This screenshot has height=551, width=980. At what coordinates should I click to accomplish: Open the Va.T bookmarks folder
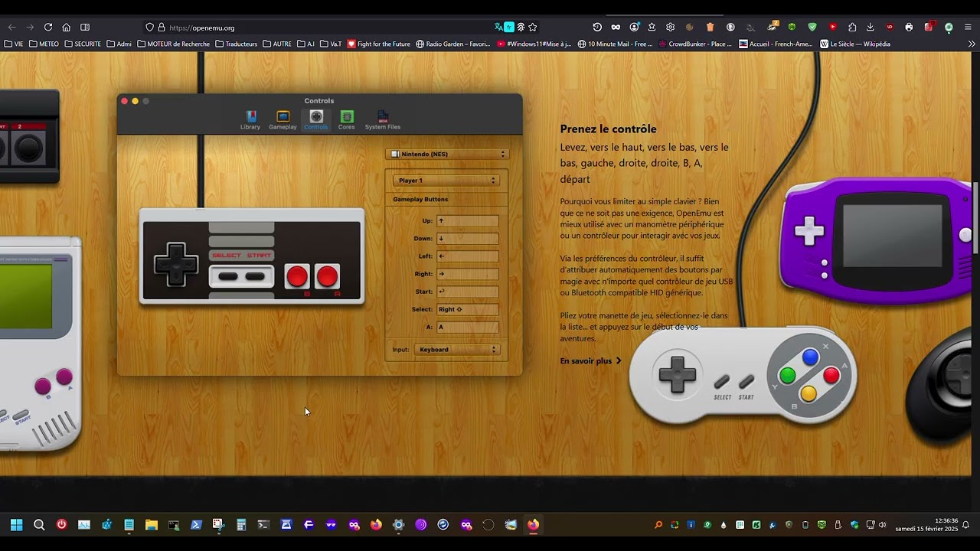tap(331, 44)
